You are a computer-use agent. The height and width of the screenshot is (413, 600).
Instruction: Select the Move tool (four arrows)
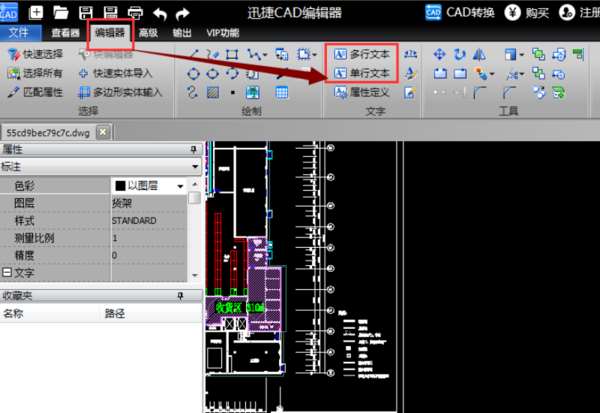[x=439, y=54]
